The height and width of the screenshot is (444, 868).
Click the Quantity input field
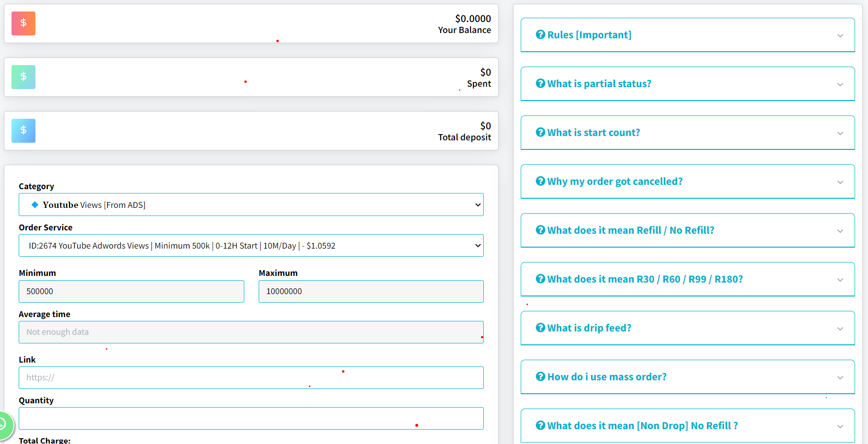tap(251, 418)
